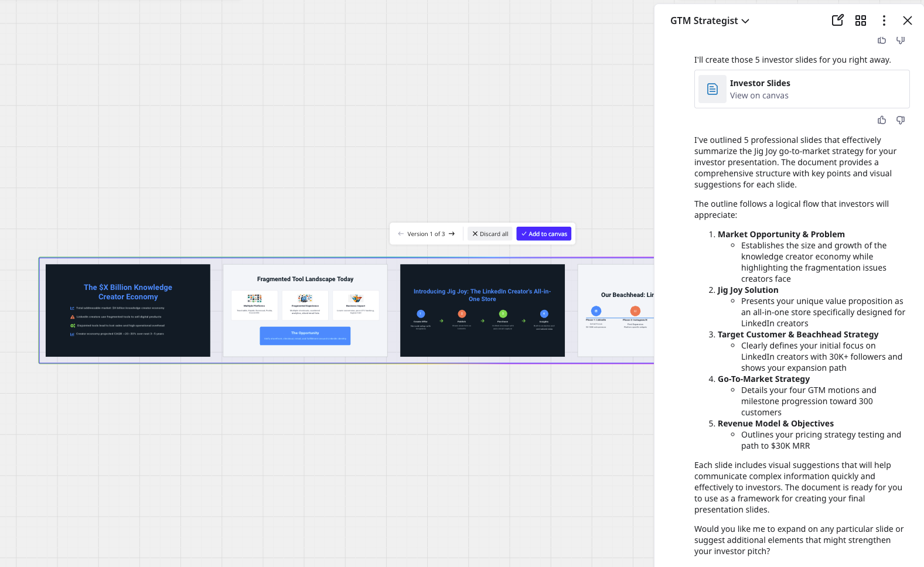Viewport: 924px width, 567px height.
Task: Click The Opportunity blue box on slide two
Action: 305,336
